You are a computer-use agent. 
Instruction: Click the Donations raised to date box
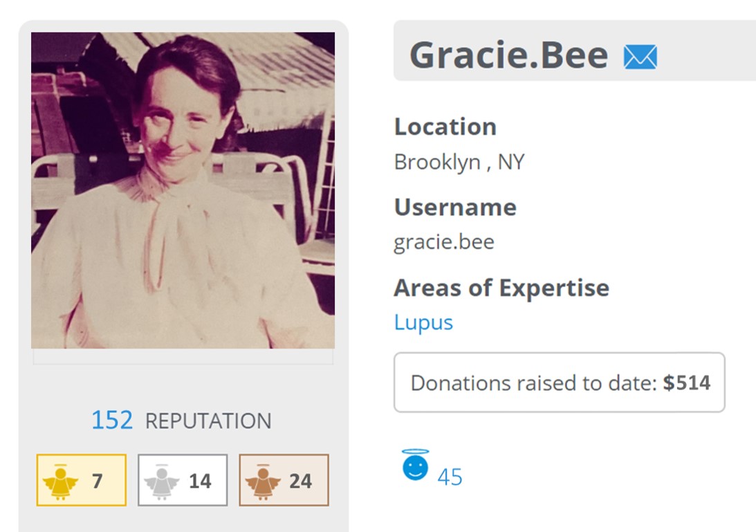[559, 383]
